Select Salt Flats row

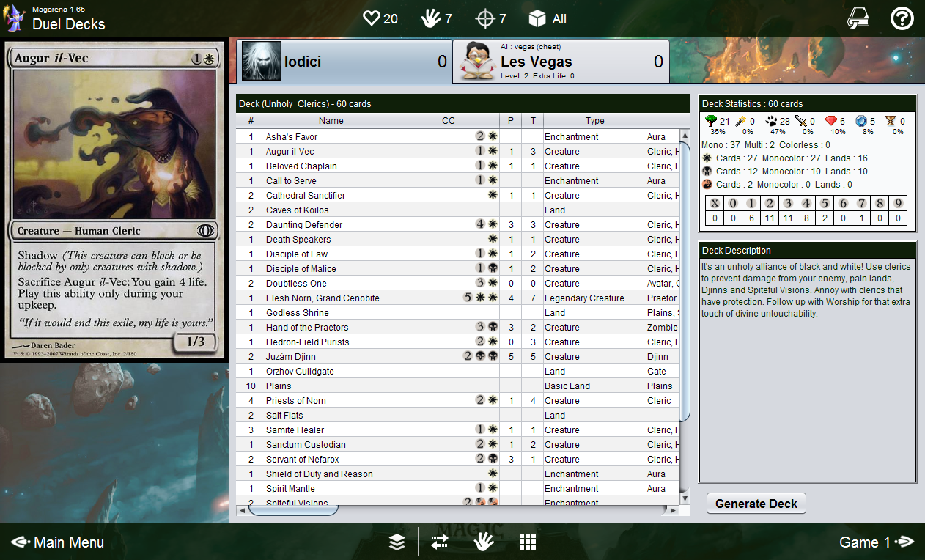tap(458, 415)
